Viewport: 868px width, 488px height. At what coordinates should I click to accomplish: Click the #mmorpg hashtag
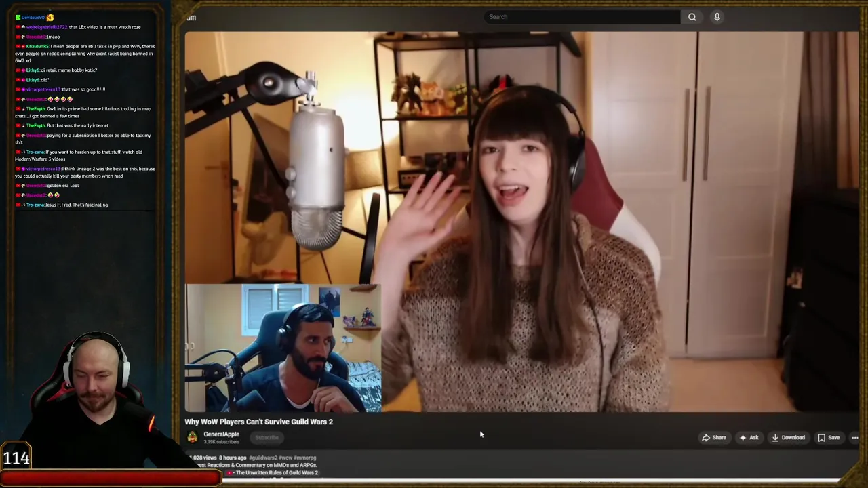[x=305, y=458]
